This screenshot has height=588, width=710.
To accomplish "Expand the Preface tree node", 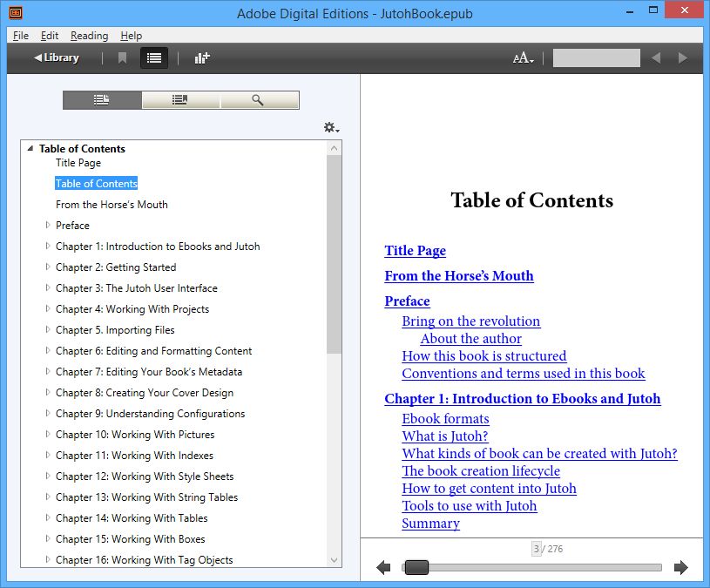I will 48,225.
